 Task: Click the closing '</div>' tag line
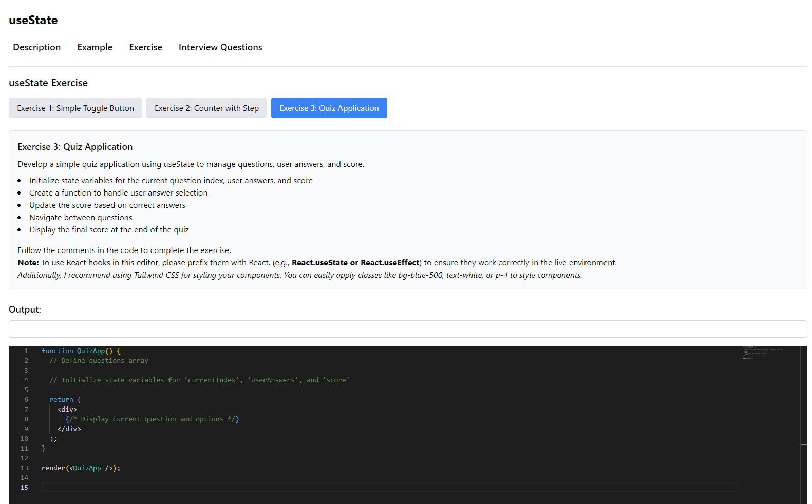pyautogui.click(x=69, y=429)
